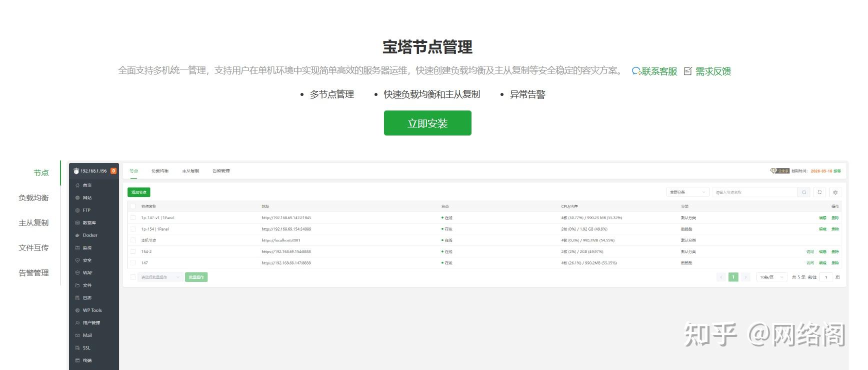Check the box for node 147
Image resolution: width=868 pixels, height=370 pixels.
pyautogui.click(x=132, y=263)
